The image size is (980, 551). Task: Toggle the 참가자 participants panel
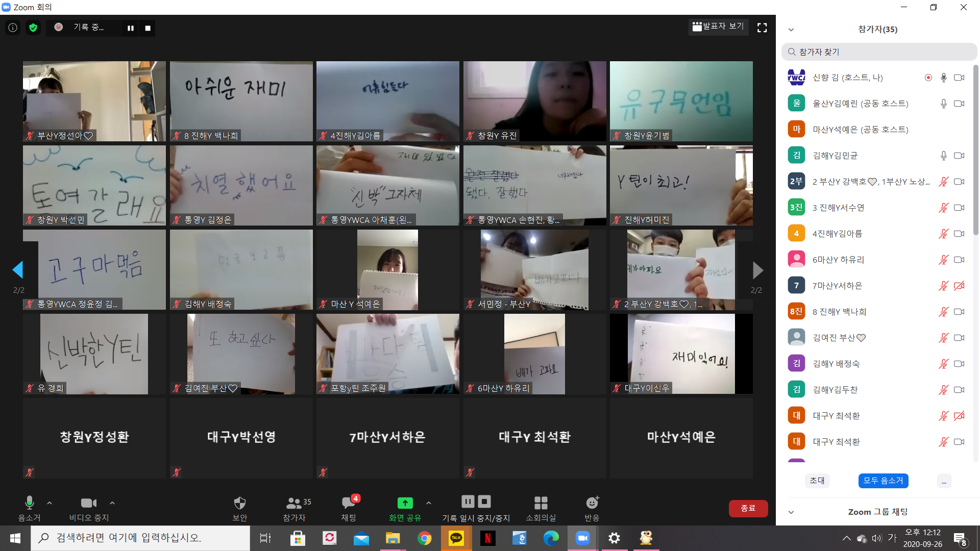click(x=295, y=503)
